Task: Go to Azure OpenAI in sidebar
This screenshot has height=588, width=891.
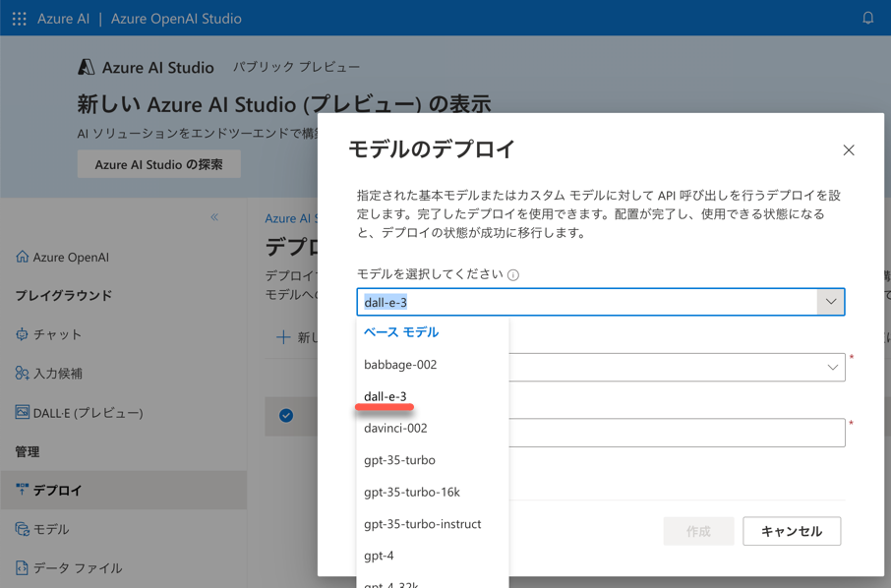Action: 71,258
